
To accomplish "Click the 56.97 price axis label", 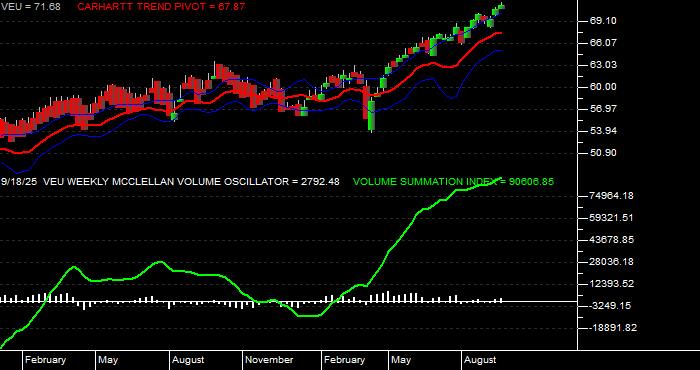I will (604, 109).
